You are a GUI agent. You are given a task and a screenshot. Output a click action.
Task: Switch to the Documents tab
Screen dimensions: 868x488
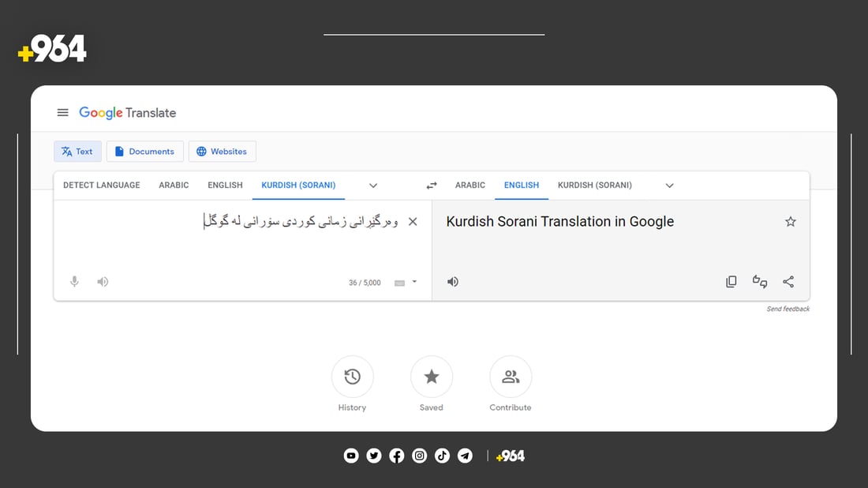click(x=144, y=151)
